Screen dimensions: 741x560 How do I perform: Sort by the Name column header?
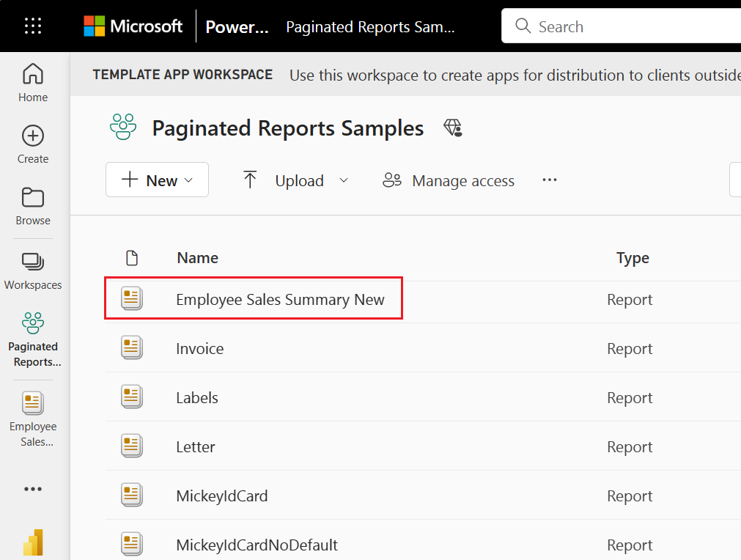click(x=197, y=257)
